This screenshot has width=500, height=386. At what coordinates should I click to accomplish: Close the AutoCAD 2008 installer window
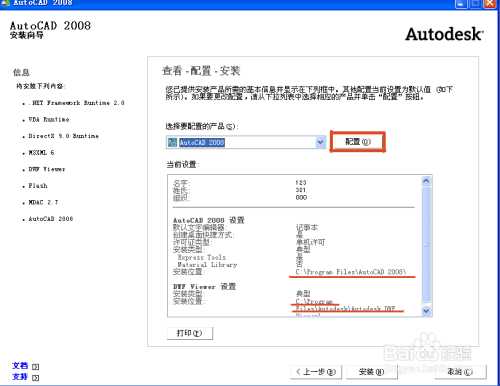[489, 3]
